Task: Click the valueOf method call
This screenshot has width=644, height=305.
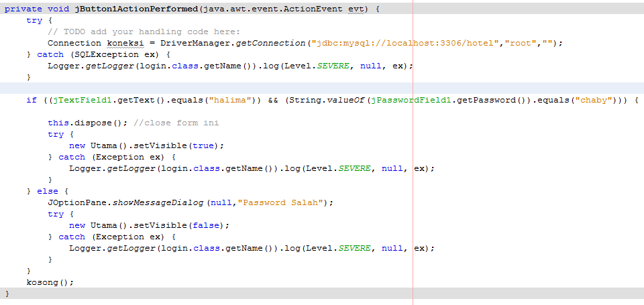Action: tap(346, 100)
